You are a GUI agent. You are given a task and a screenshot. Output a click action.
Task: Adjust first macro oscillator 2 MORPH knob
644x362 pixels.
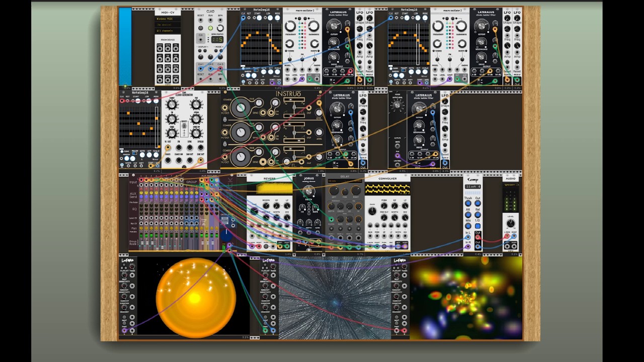click(314, 43)
